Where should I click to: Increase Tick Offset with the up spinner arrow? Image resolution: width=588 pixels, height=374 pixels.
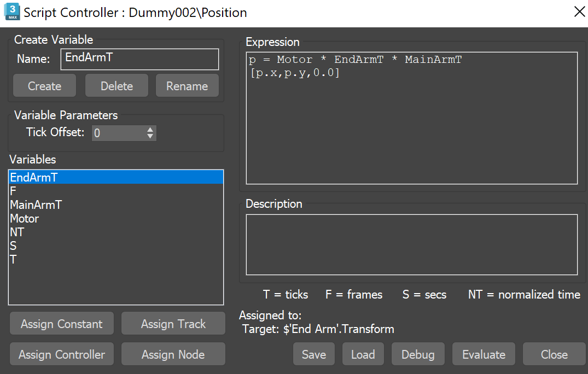point(150,130)
